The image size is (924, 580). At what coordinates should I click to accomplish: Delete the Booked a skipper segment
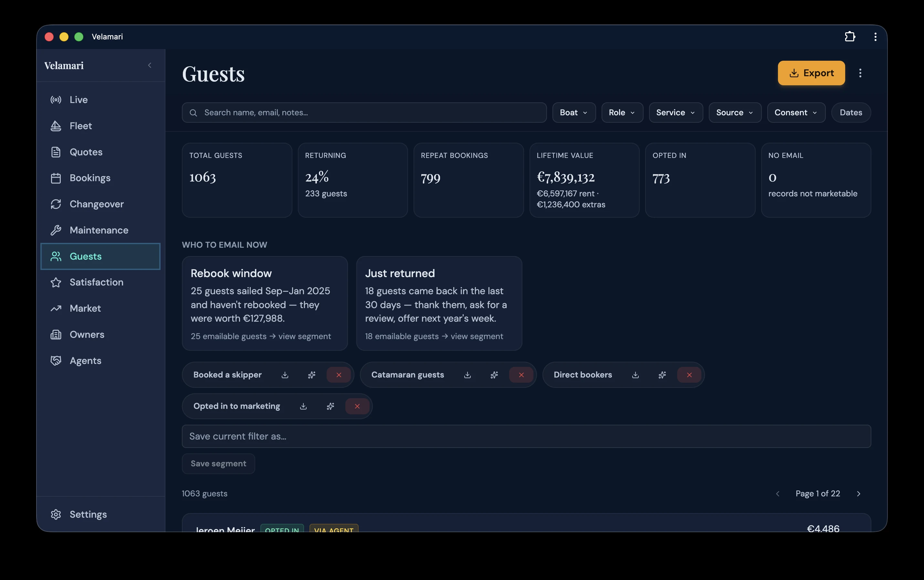339,375
